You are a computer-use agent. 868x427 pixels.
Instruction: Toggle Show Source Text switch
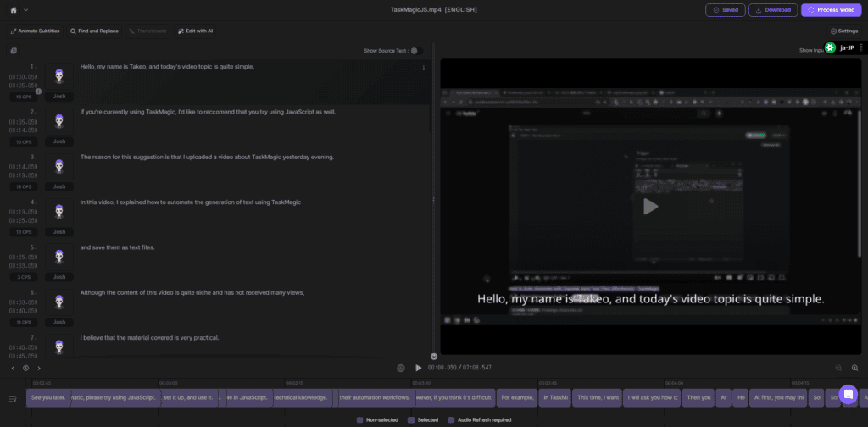coord(416,51)
